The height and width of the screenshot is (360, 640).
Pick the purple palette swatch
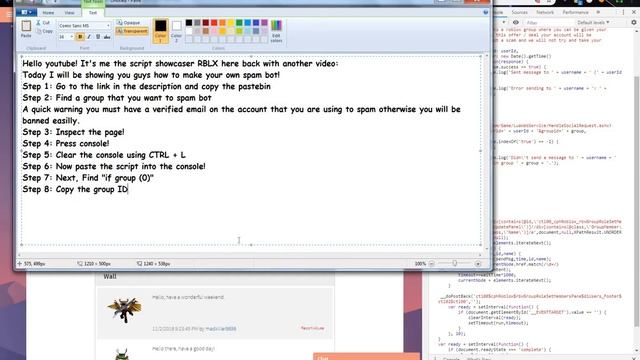(264, 22)
